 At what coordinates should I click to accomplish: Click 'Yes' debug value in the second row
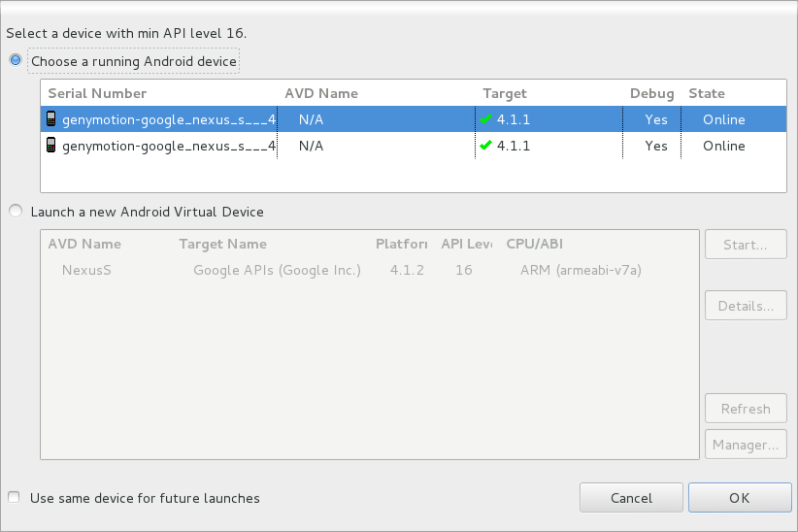pos(656,147)
